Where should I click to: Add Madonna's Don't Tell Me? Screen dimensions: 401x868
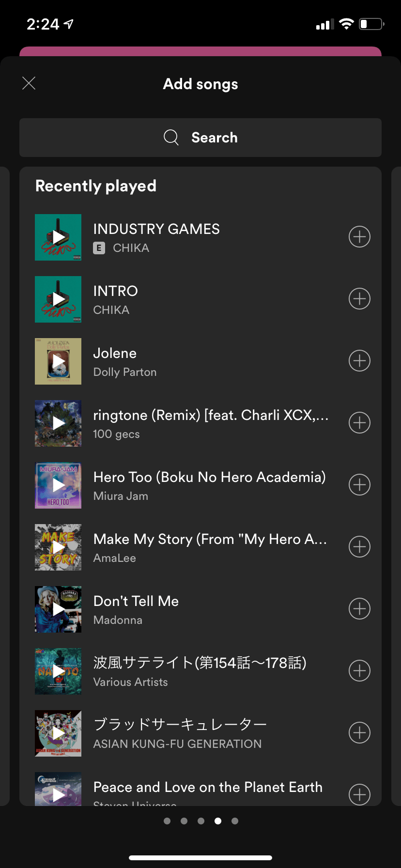click(x=359, y=609)
